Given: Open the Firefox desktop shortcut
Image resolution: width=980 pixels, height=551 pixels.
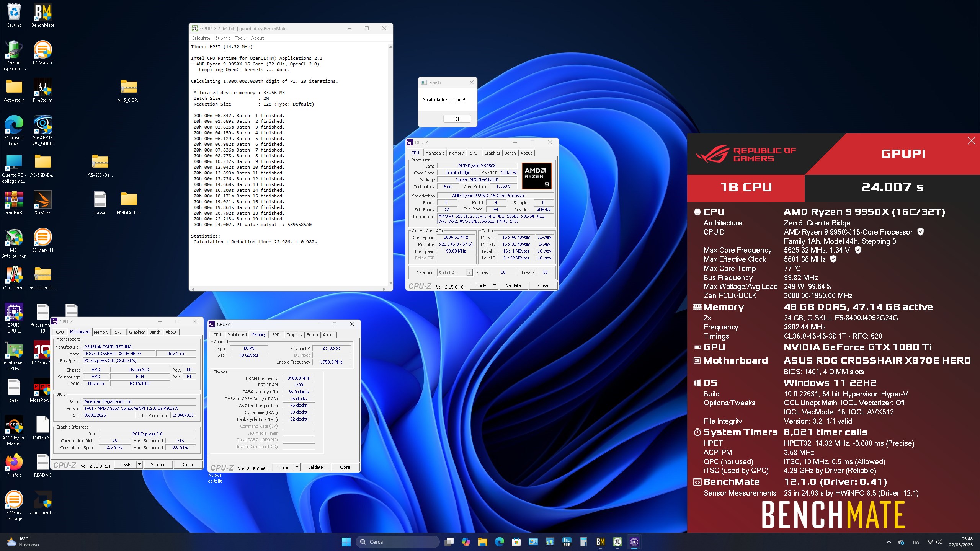Looking at the screenshot, I should (x=14, y=465).
